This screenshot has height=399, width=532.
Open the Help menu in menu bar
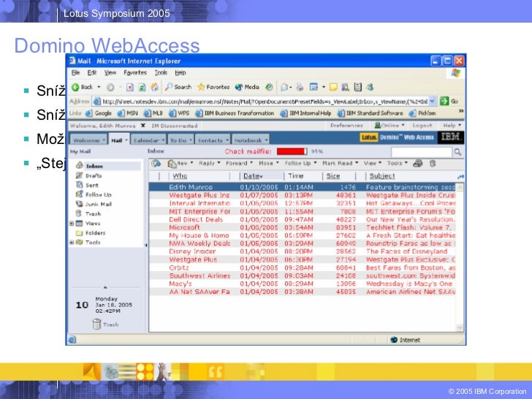click(x=180, y=72)
